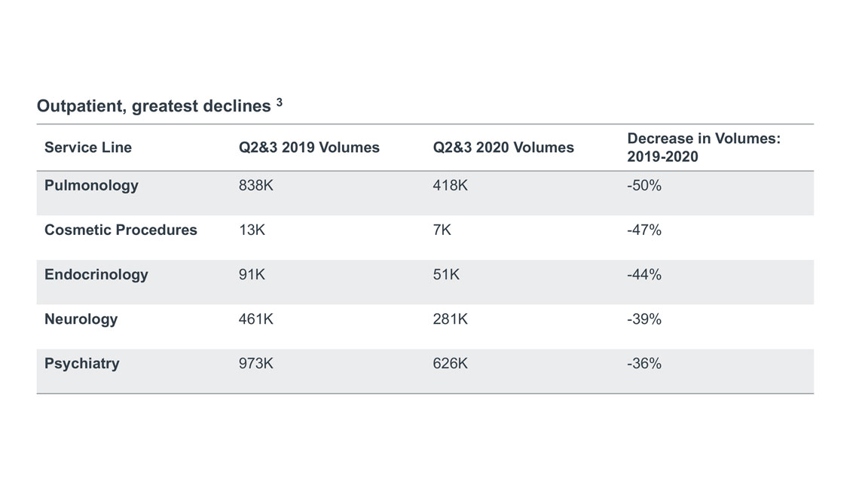Select the Neurology row label
This screenshot has height=488, width=868.
pyautogui.click(x=81, y=319)
